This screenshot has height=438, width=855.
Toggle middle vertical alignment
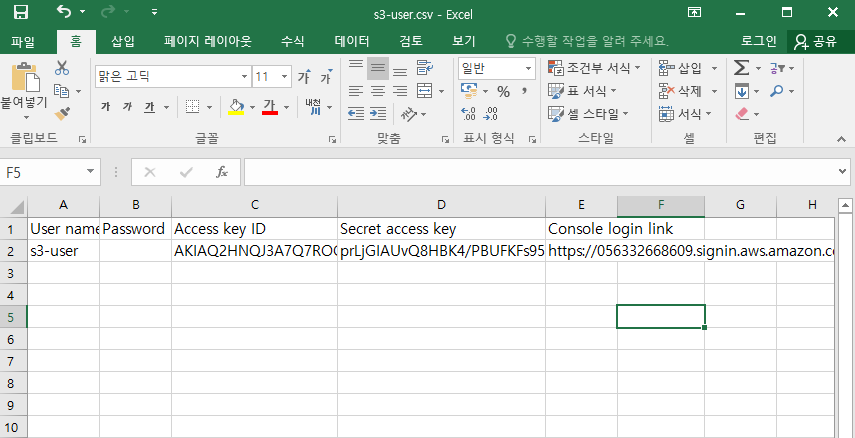377,68
